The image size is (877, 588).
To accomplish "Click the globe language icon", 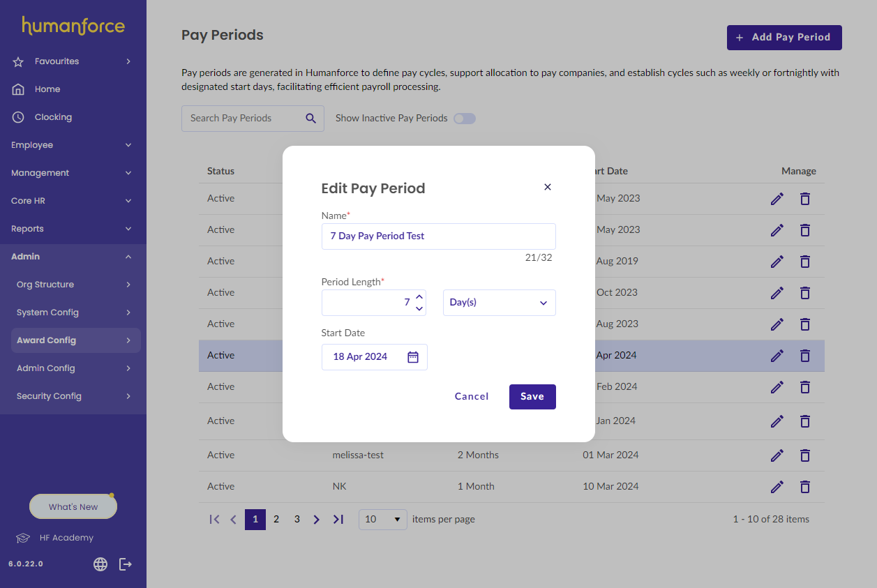I will tap(100, 564).
